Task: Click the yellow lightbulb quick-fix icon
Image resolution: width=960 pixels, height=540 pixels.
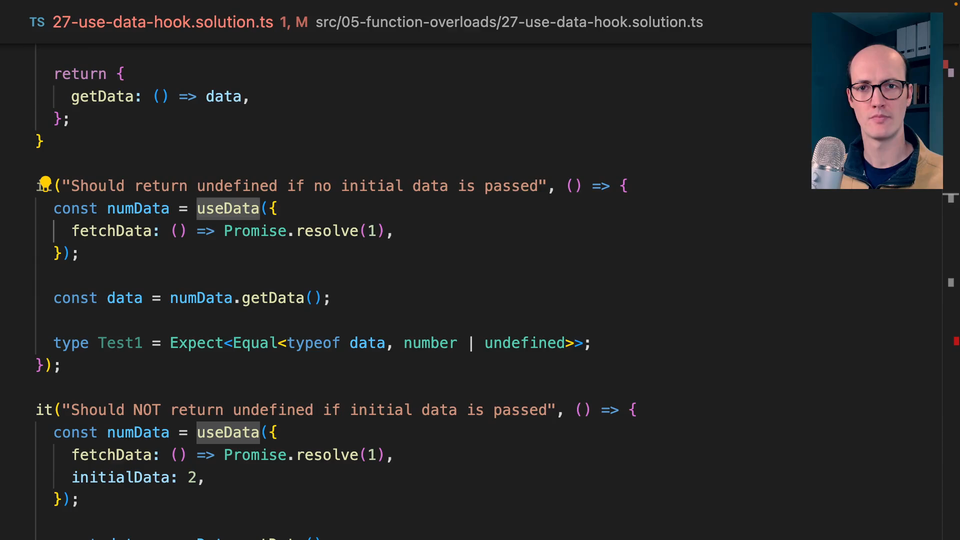Action: tap(45, 183)
